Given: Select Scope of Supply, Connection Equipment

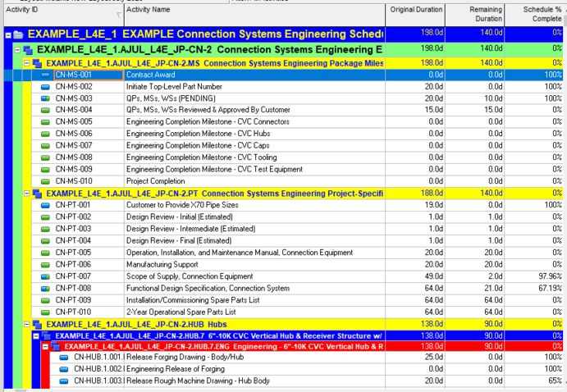Looking at the screenshot, I should [x=190, y=276].
